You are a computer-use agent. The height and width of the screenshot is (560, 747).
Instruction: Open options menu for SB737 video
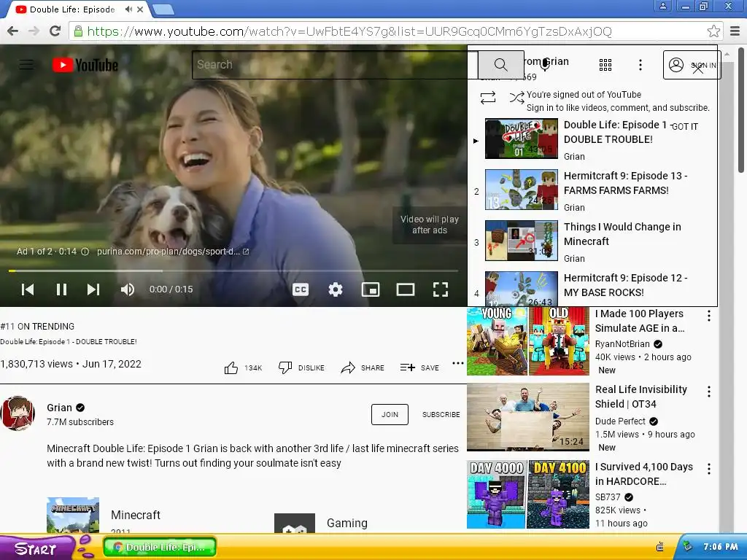(x=709, y=469)
